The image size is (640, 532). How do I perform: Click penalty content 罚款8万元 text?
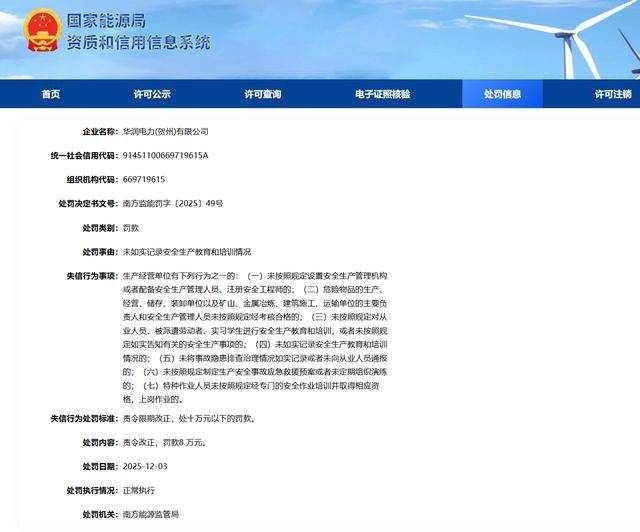[164, 442]
